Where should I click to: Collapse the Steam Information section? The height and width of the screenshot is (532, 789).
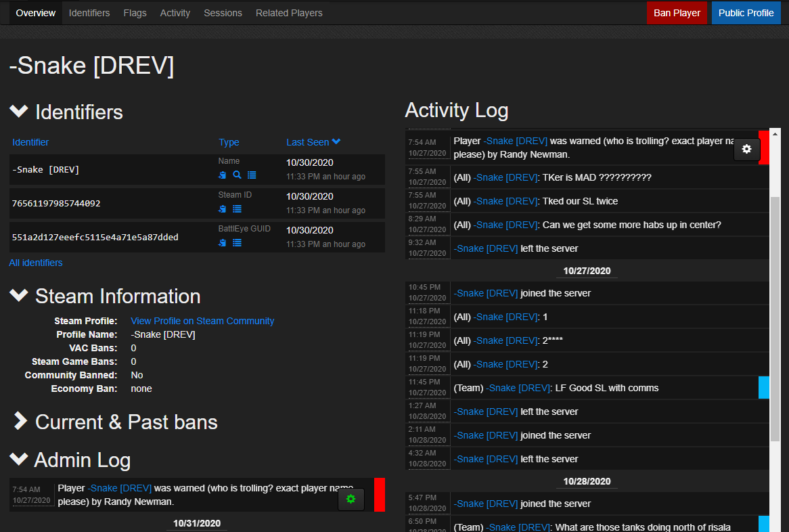pyautogui.click(x=19, y=296)
